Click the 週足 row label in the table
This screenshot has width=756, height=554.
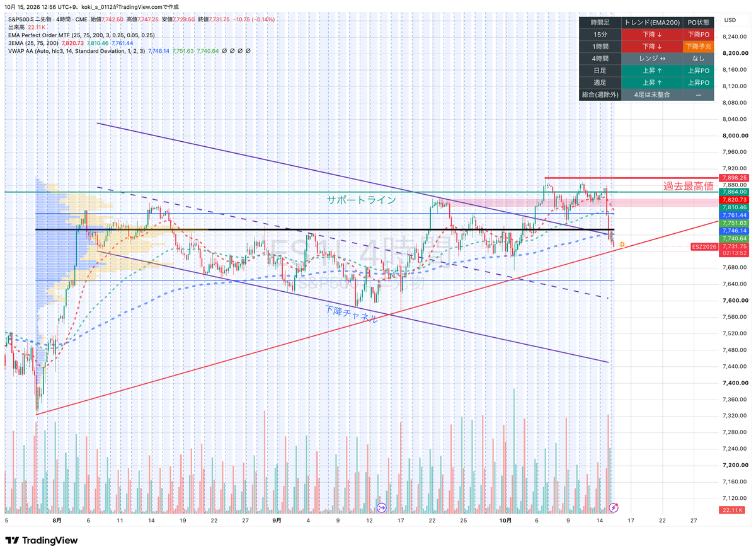click(x=600, y=83)
